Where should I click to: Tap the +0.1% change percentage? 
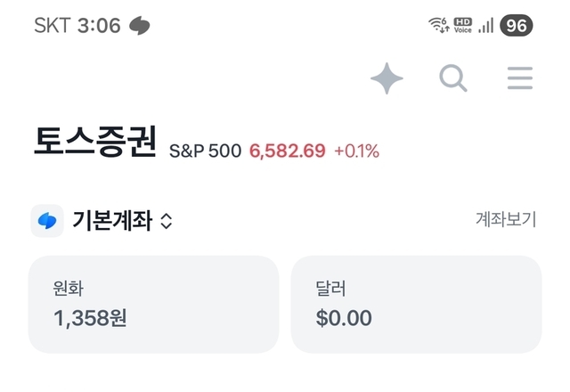(x=356, y=151)
